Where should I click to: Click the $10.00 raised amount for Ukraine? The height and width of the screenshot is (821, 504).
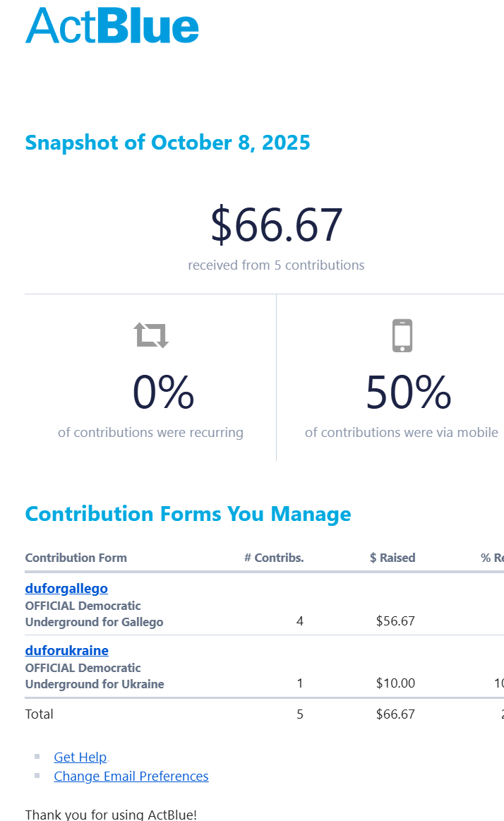pyautogui.click(x=395, y=683)
